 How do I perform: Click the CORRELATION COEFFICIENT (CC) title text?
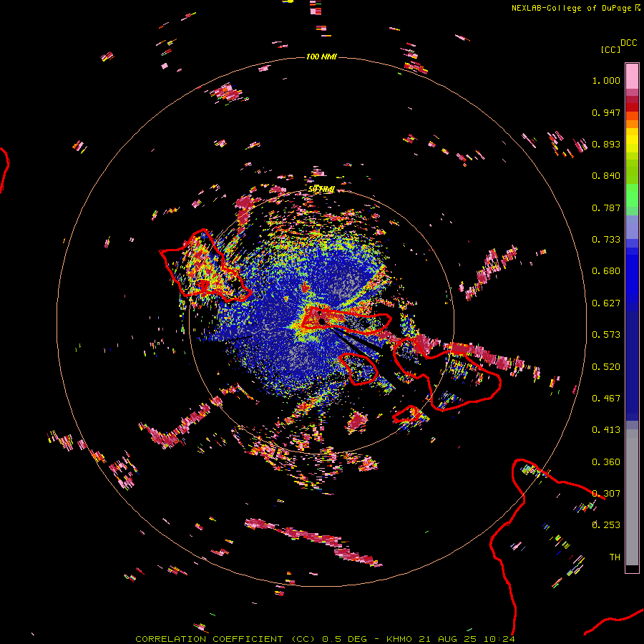pyautogui.click(x=225, y=639)
